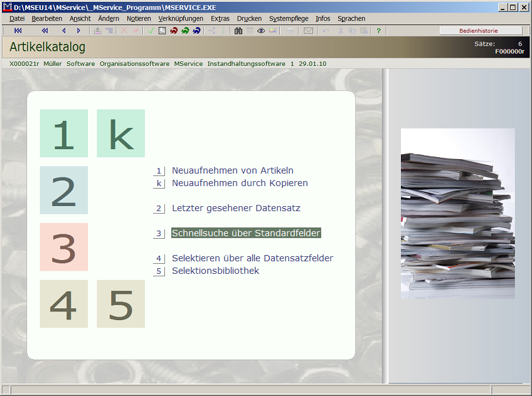Open Selektionsbibliothek entry
This screenshot has height=396, width=532.
click(x=215, y=271)
